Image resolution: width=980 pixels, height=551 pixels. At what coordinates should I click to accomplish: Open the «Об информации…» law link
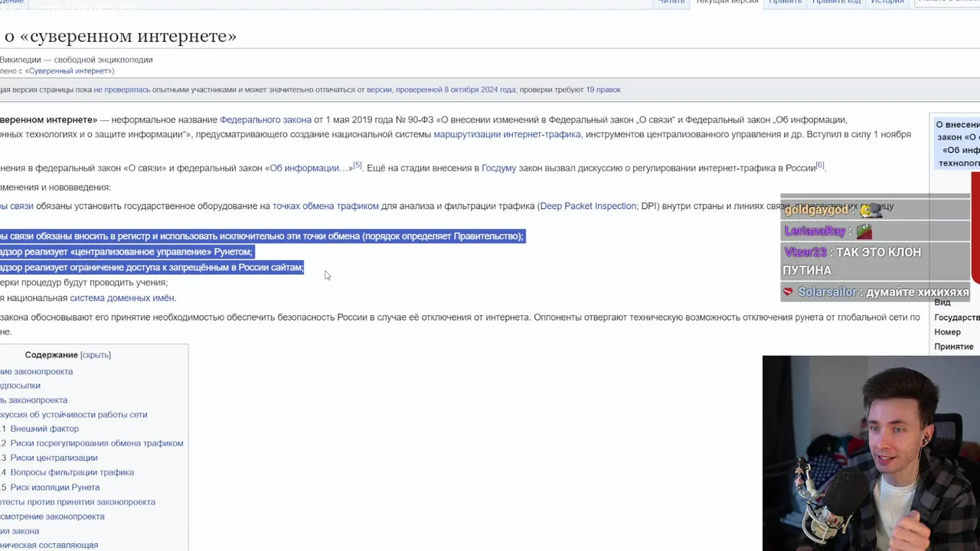point(308,168)
